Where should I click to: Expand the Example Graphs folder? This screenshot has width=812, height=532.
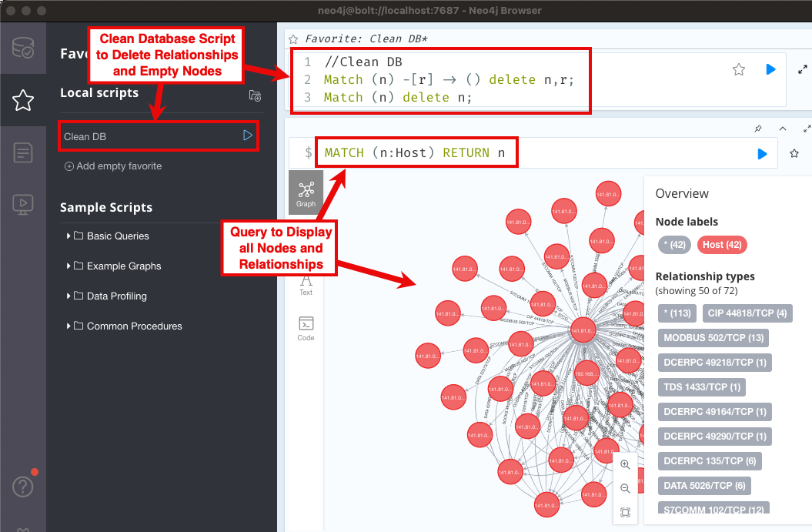click(x=114, y=266)
